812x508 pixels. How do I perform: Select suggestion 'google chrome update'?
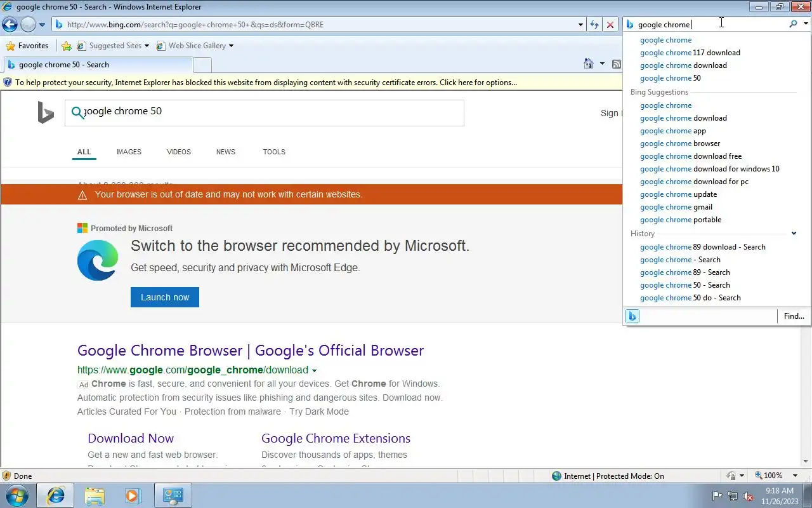678,194
